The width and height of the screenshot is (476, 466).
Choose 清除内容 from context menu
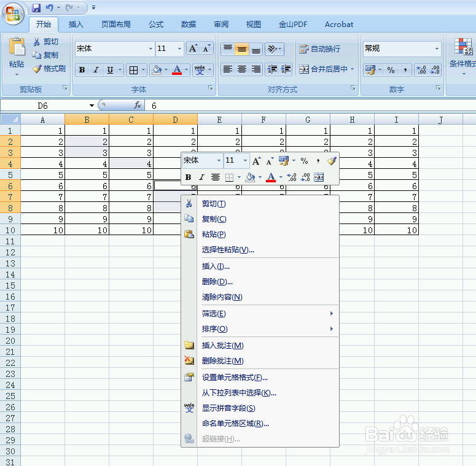(x=267, y=297)
